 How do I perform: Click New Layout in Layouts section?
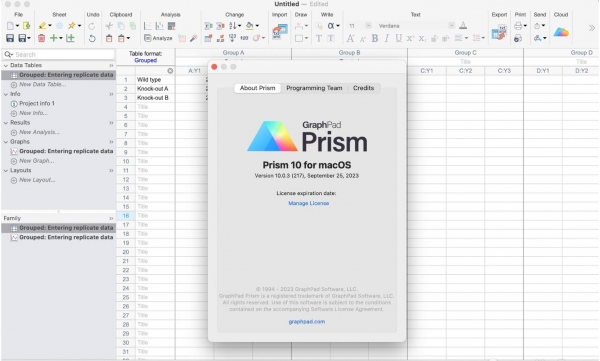tap(38, 180)
